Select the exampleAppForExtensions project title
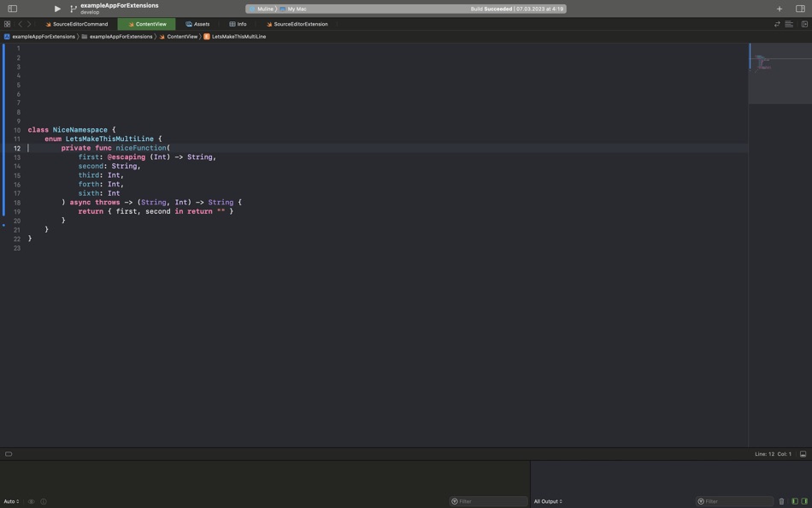Image resolution: width=812 pixels, height=508 pixels. click(120, 5)
